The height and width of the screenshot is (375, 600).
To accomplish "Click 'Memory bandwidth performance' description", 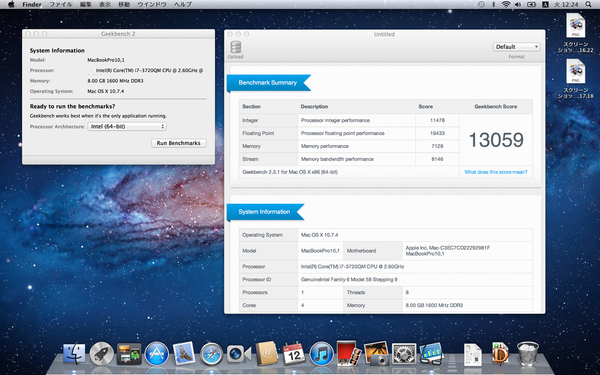I will tap(337, 159).
